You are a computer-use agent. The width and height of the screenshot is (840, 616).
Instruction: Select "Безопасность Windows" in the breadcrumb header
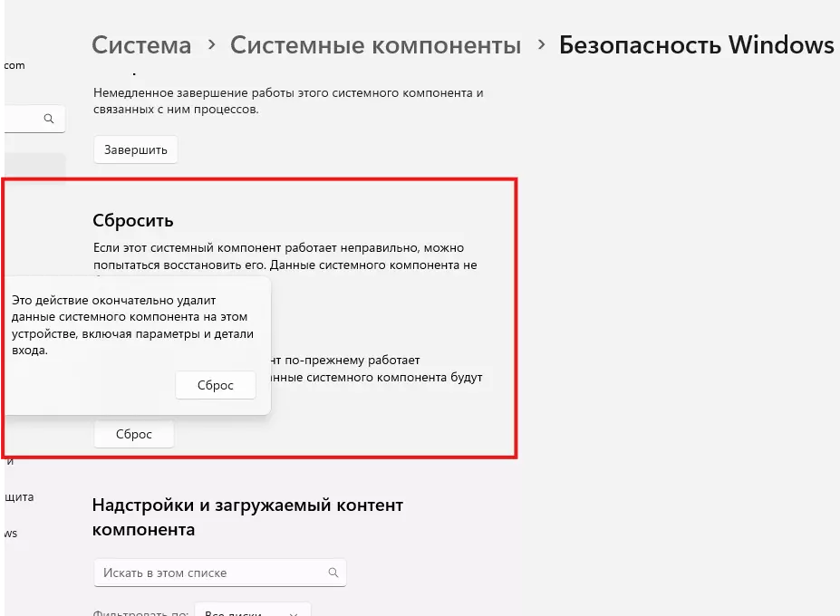(696, 44)
